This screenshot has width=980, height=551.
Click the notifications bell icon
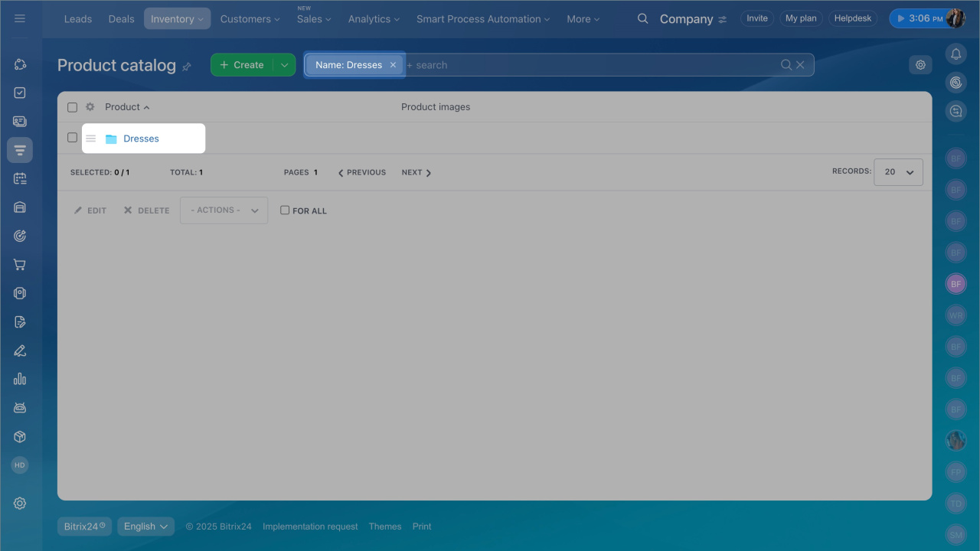955,54
